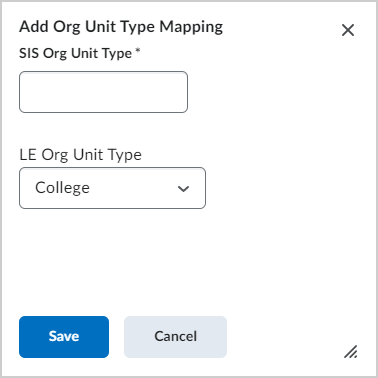The height and width of the screenshot is (378, 378).
Task: Place cursor in empty SIS type field
Action: pos(103,92)
